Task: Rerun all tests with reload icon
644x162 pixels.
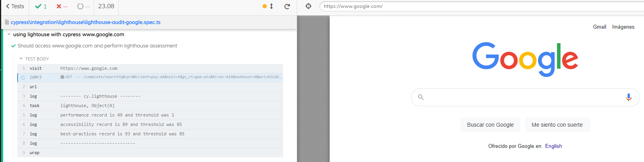Action: [287, 6]
